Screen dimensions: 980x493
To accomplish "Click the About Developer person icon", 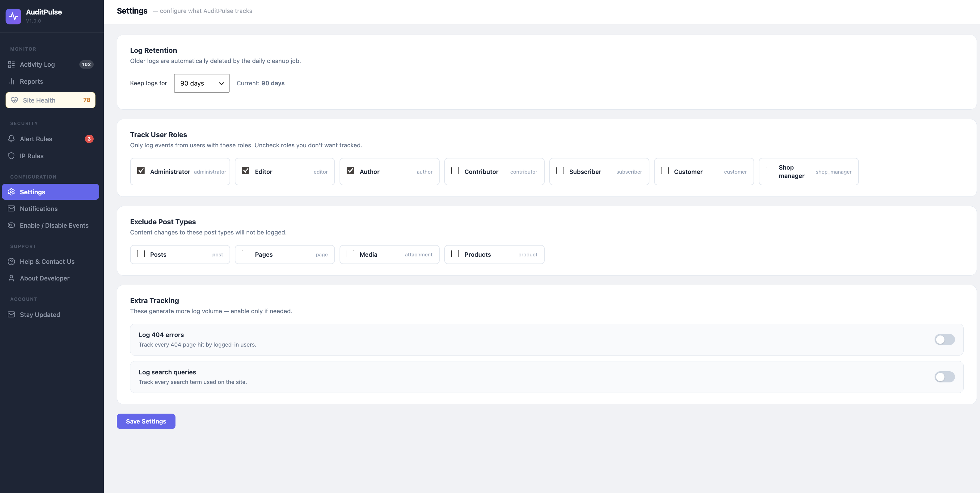I will 11,278.
